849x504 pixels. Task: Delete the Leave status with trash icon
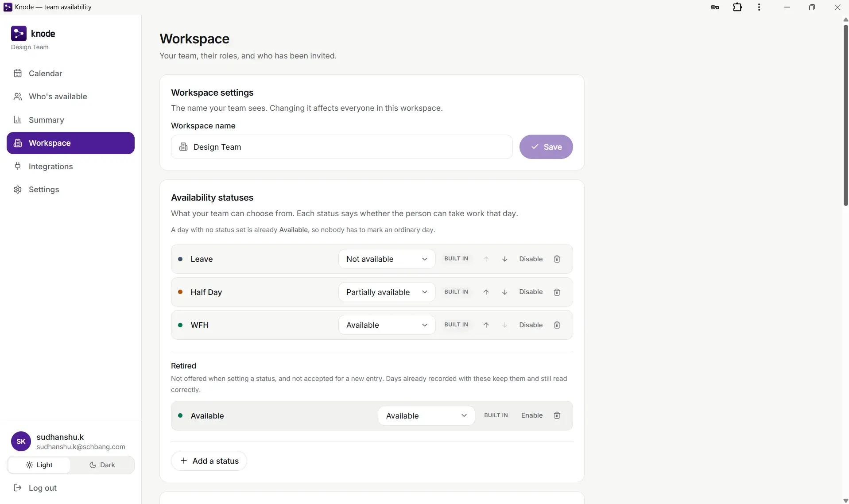coord(557,259)
